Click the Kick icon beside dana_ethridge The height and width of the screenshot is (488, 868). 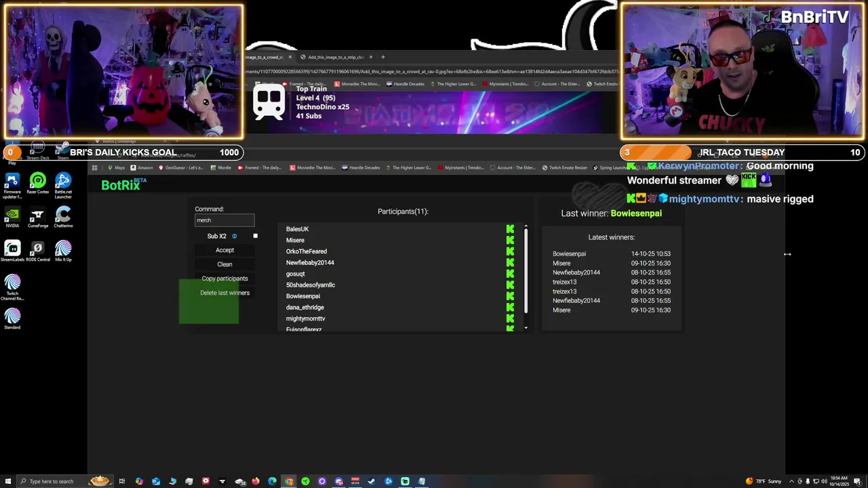tap(510, 307)
